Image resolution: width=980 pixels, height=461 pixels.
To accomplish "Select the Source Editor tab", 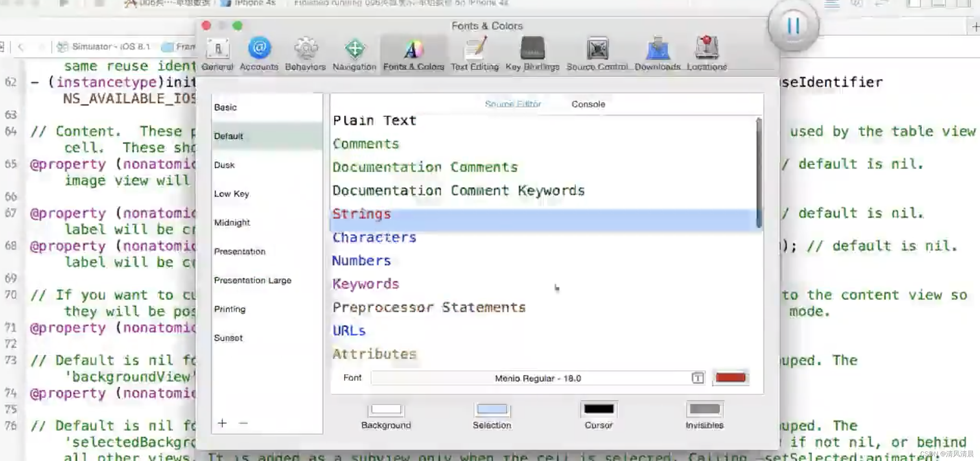I will (x=512, y=104).
